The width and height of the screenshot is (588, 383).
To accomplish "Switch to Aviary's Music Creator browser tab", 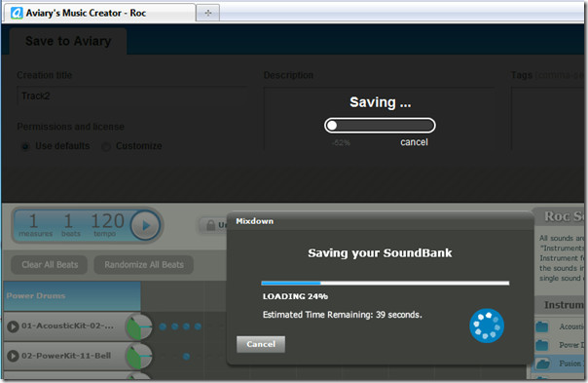I will pos(99,13).
